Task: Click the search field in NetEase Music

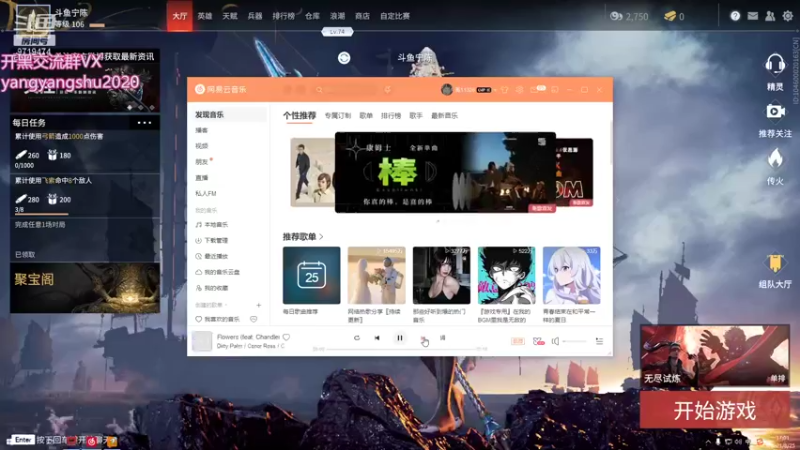Action: (347, 89)
